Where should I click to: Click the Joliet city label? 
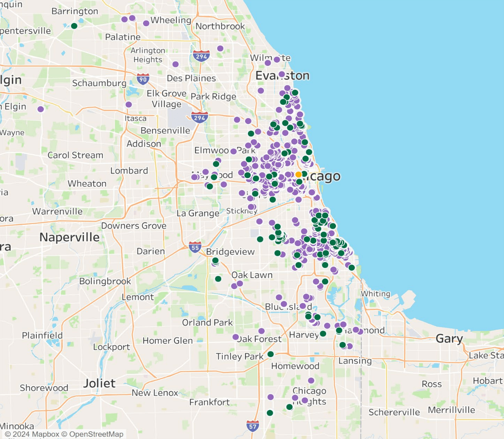[x=99, y=383]
